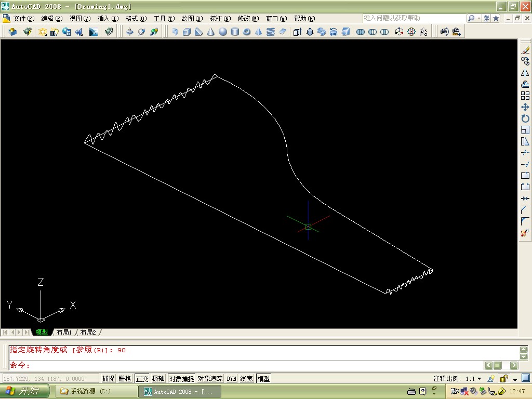
Task: Toggle 对象追踪 object tracking
Action: coord(210,379)
